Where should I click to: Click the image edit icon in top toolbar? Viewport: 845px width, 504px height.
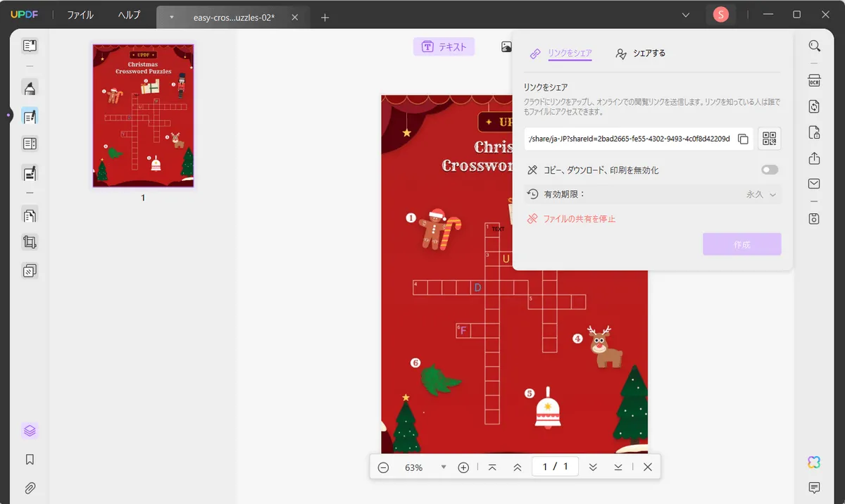[506, 47]
